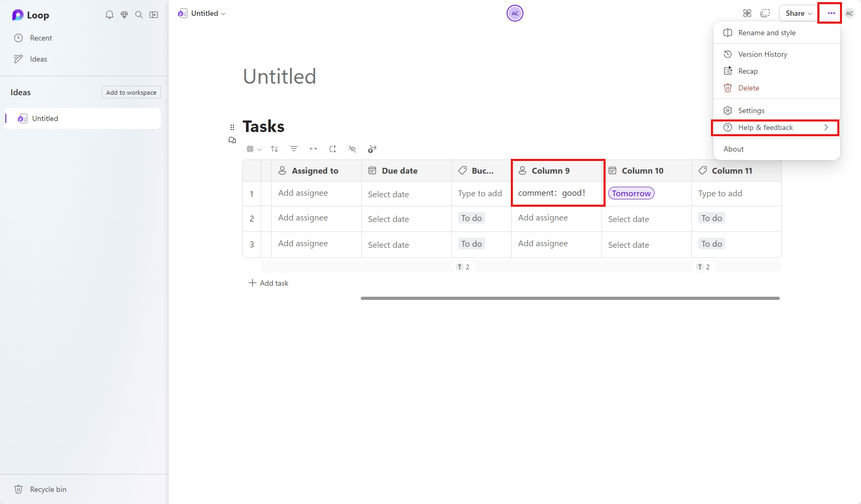Click the Due date column header

[407, 170]
